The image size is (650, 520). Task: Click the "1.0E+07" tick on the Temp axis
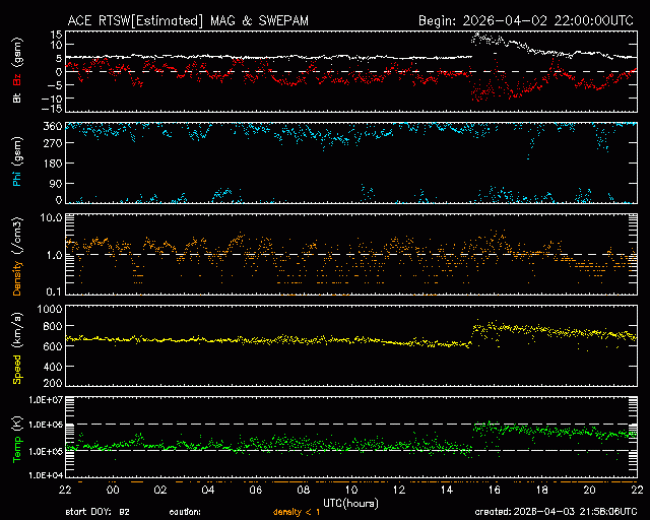pos(46,400)
